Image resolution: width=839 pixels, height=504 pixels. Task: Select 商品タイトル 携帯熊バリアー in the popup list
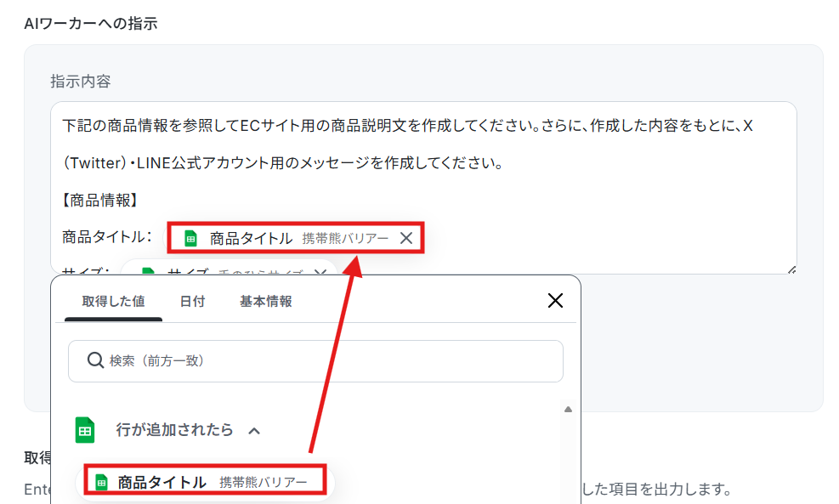pyautogui.click(x=206, y=482)
